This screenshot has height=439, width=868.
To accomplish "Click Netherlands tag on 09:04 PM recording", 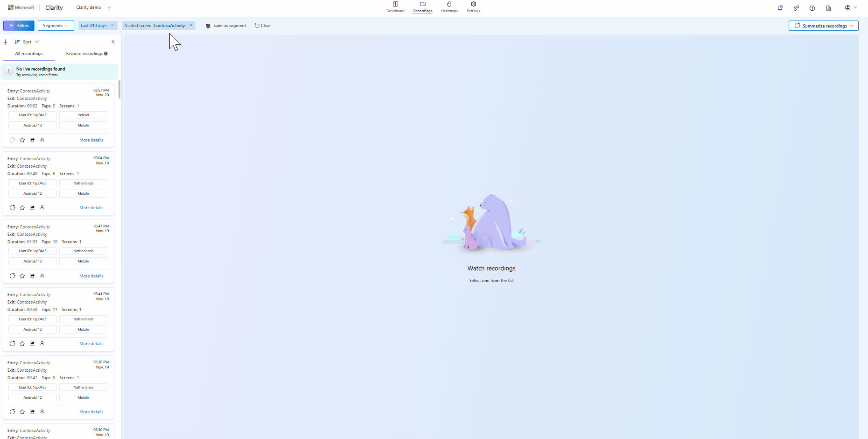I will pyautogui.click(x=84, y=183).
